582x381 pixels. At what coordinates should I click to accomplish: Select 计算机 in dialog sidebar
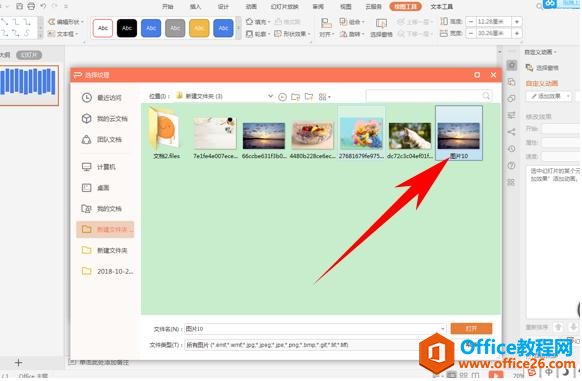tap(99, 167)
